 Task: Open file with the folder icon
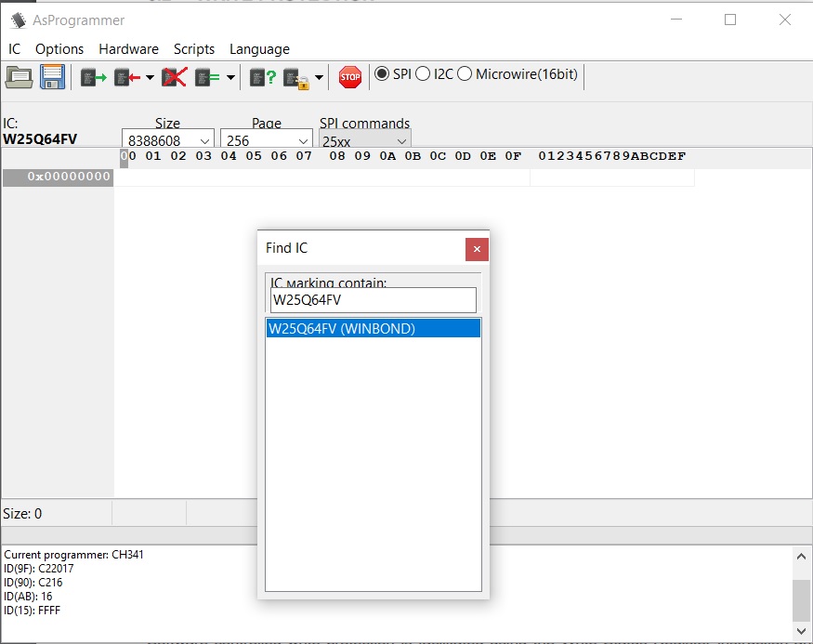click(20, 77)
